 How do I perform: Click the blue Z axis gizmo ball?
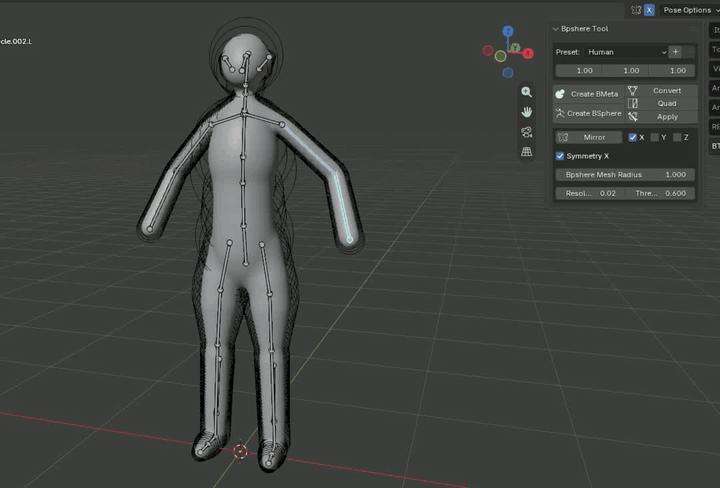507,31
